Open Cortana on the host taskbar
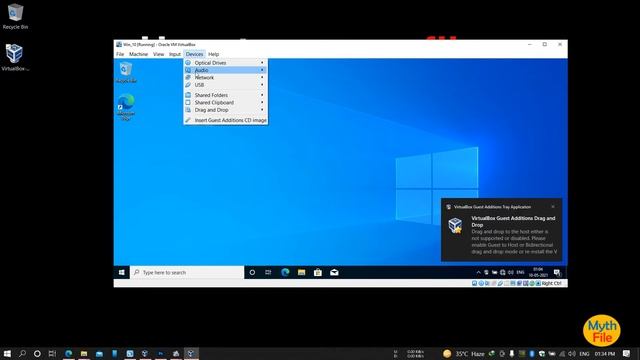640x360 pixels. (x=37, y=353)
